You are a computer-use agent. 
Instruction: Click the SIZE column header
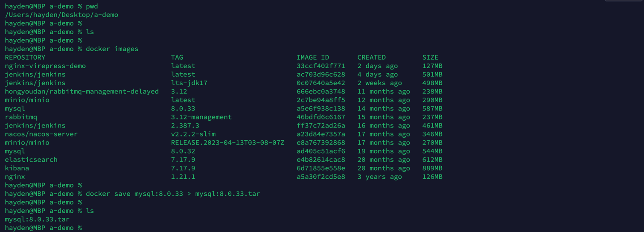click(x=430, y=57)
